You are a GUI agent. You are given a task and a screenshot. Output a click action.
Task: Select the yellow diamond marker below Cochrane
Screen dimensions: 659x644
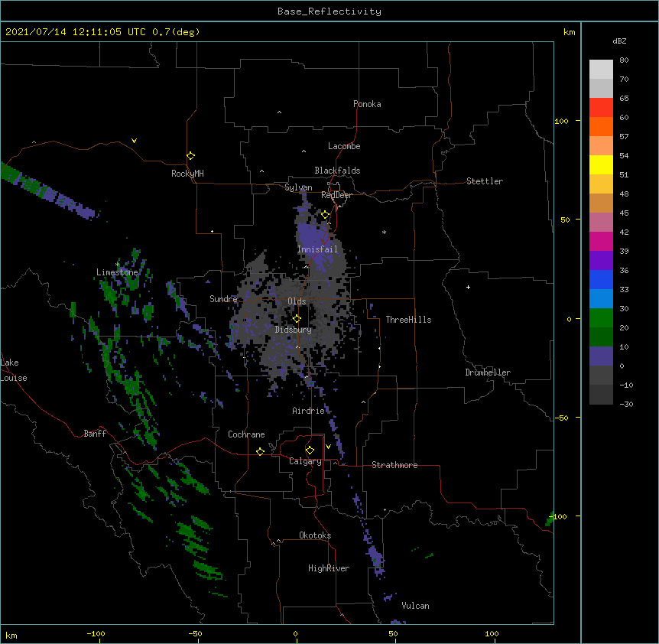[x=260, y=451]
